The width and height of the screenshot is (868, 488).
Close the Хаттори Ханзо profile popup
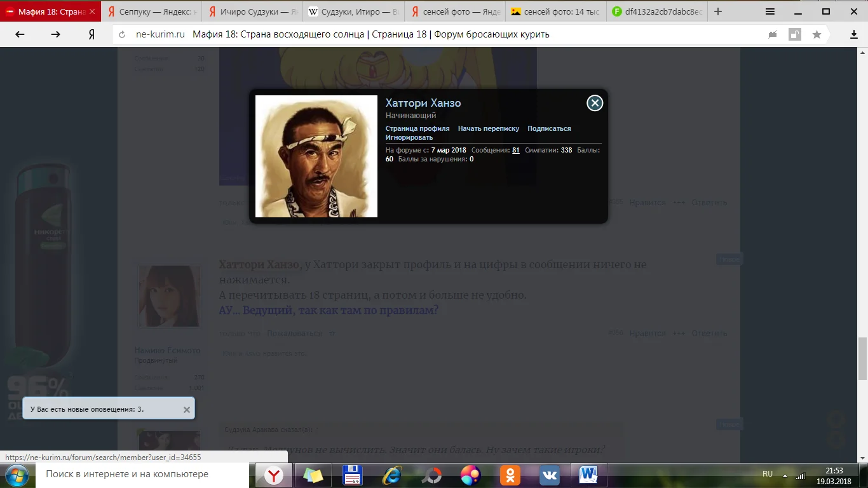595,103
